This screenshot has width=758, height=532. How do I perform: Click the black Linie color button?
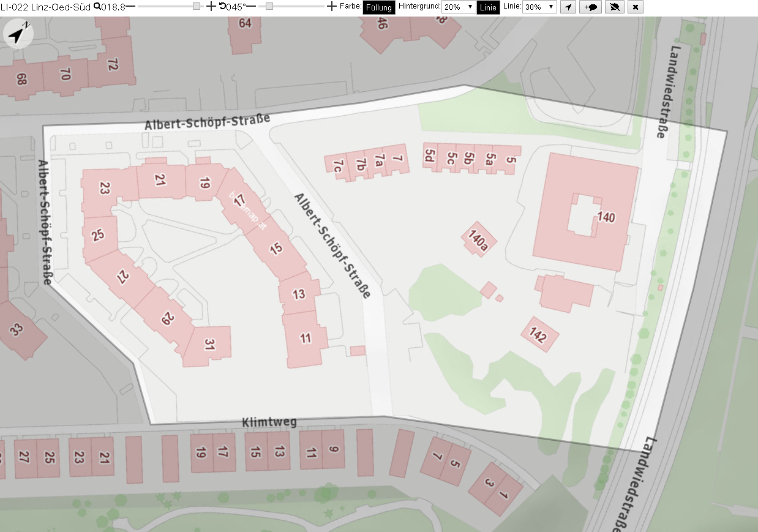pyautogui.click(x=488, y=7)
